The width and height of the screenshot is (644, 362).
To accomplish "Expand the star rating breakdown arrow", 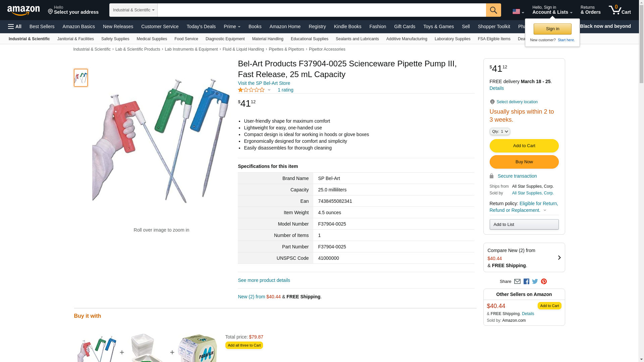I will [269, 90].
